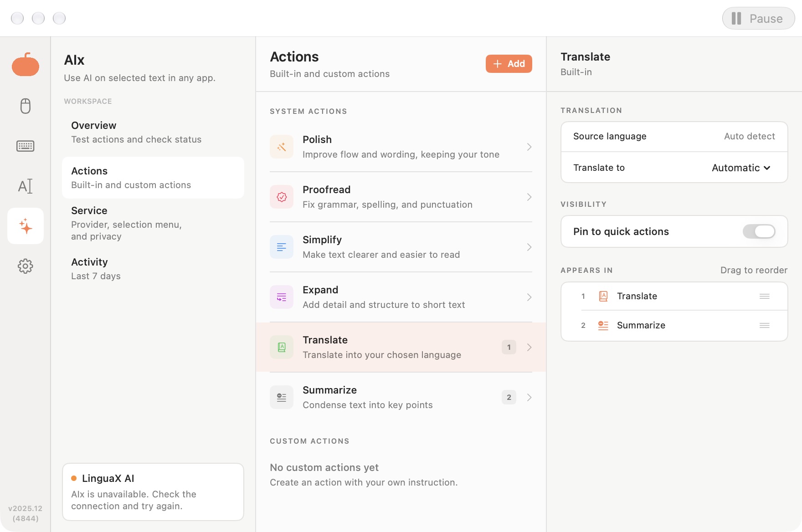The width and height of the screenshot is (802, 532).
Task: Expand the Polish action chevron
Action: [x=529, y=147]
